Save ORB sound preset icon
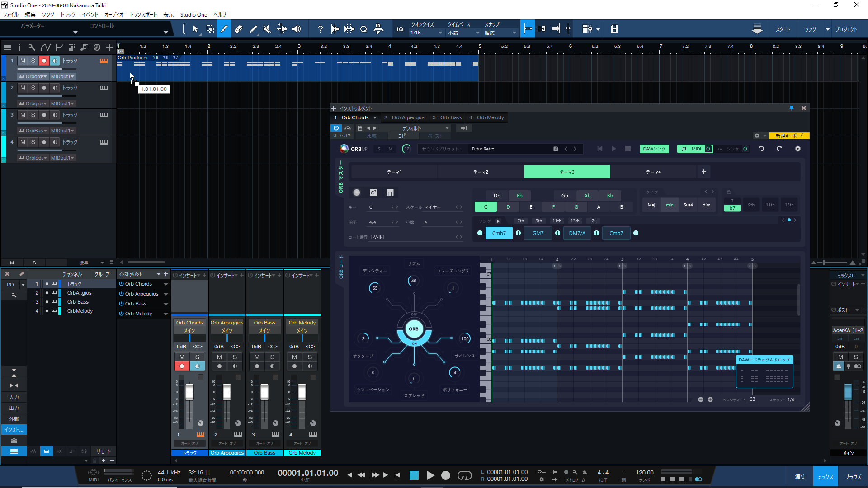 [x=556, y=149]
